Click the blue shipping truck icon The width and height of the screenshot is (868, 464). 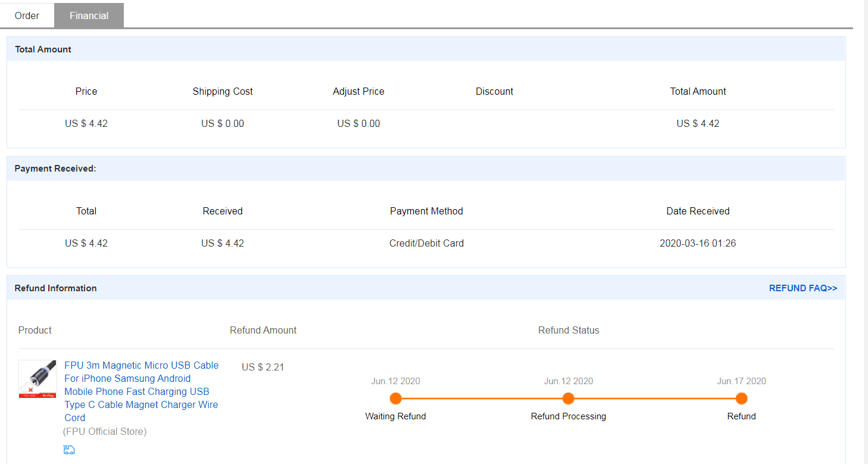pyautogui.click(x=69, y=450)
